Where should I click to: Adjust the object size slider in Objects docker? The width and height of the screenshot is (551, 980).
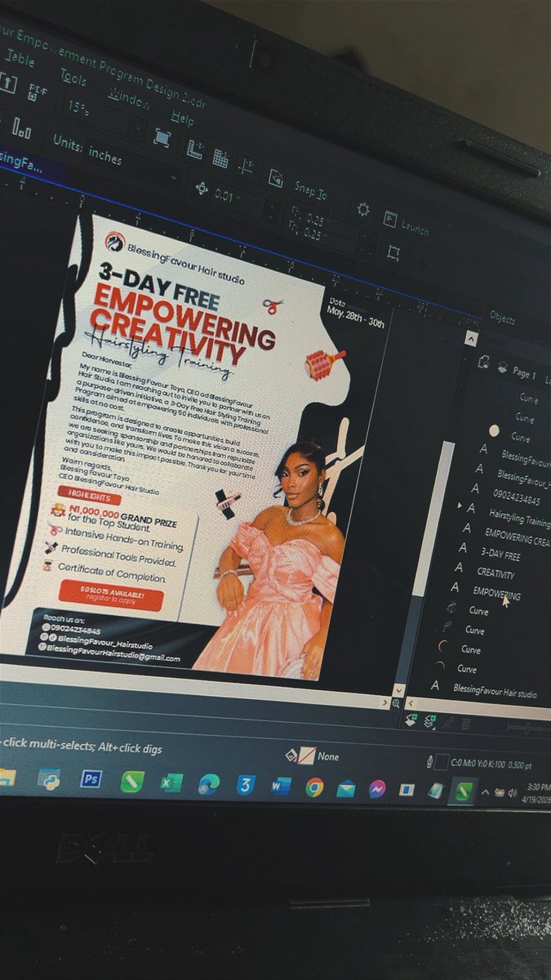pyautogui.click(x=527, y=728)
